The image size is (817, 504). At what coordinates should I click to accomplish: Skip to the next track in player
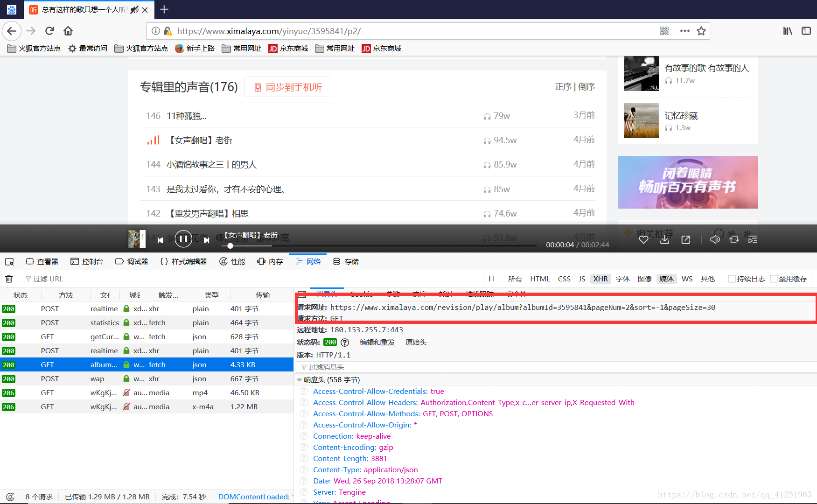tap(206, 240)
